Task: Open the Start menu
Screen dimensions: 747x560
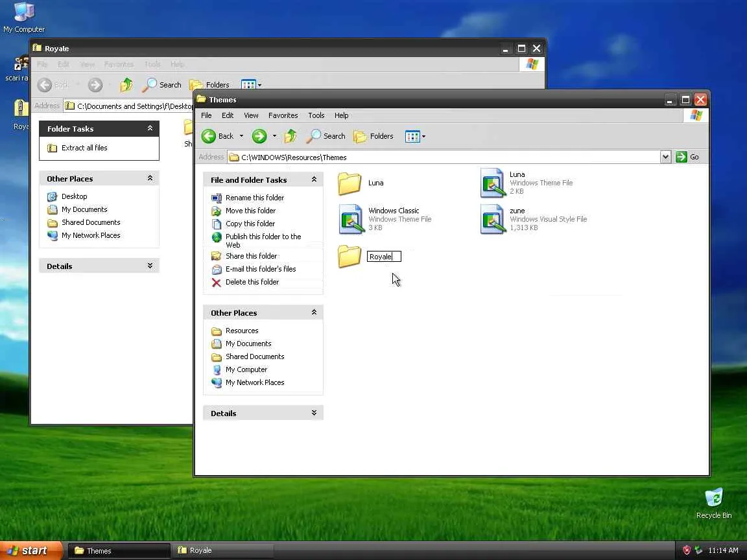Action: point(31,550)
